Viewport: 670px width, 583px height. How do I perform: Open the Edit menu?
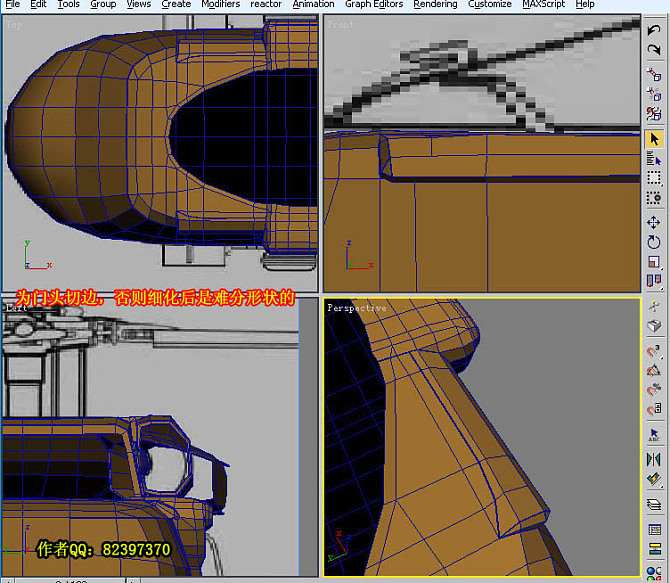(x=38, y=4)
